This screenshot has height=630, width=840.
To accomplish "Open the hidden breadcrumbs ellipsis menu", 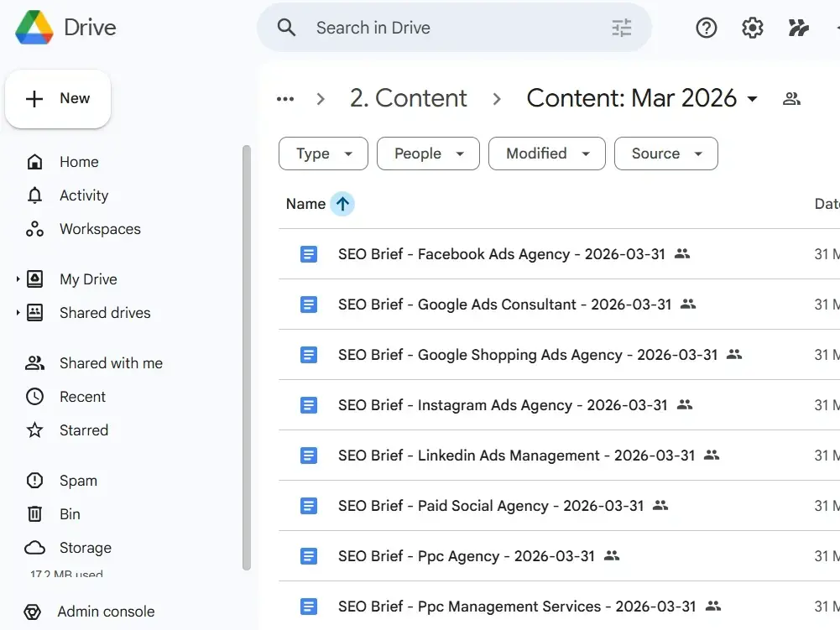I will coord(285,98).
